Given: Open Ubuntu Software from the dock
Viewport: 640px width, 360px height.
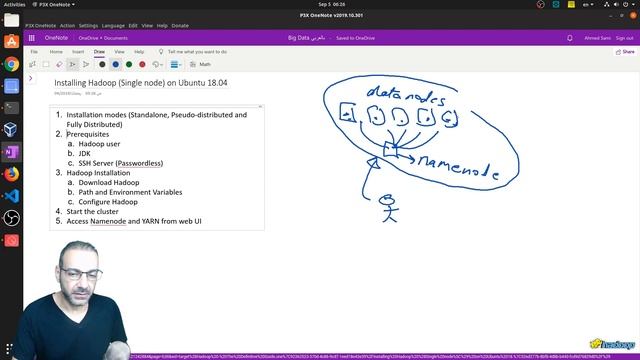Looking at the screenshot, I should pyautogui.click(x=11, y=42).
